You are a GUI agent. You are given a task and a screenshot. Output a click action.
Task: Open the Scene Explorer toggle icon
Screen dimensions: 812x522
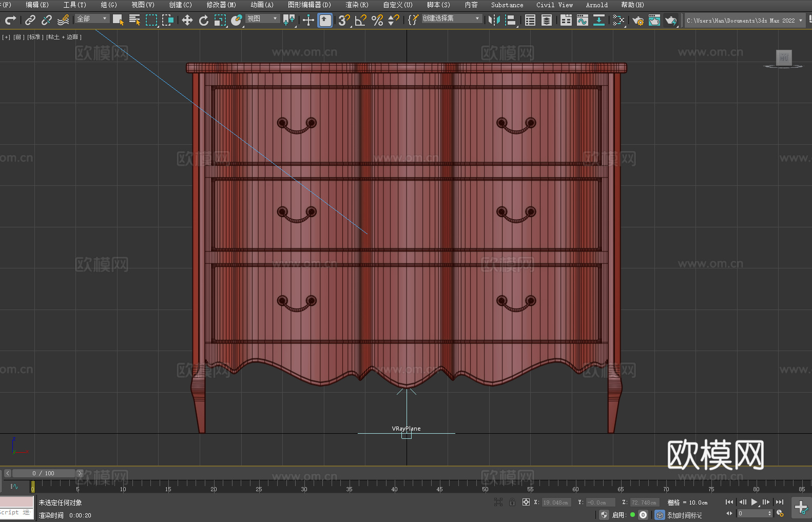click(530, 20)
